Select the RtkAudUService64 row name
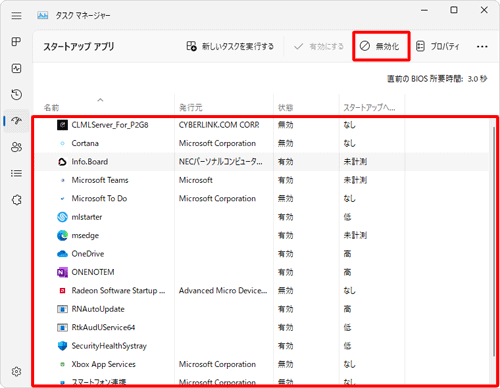 (x=103, y=328)
